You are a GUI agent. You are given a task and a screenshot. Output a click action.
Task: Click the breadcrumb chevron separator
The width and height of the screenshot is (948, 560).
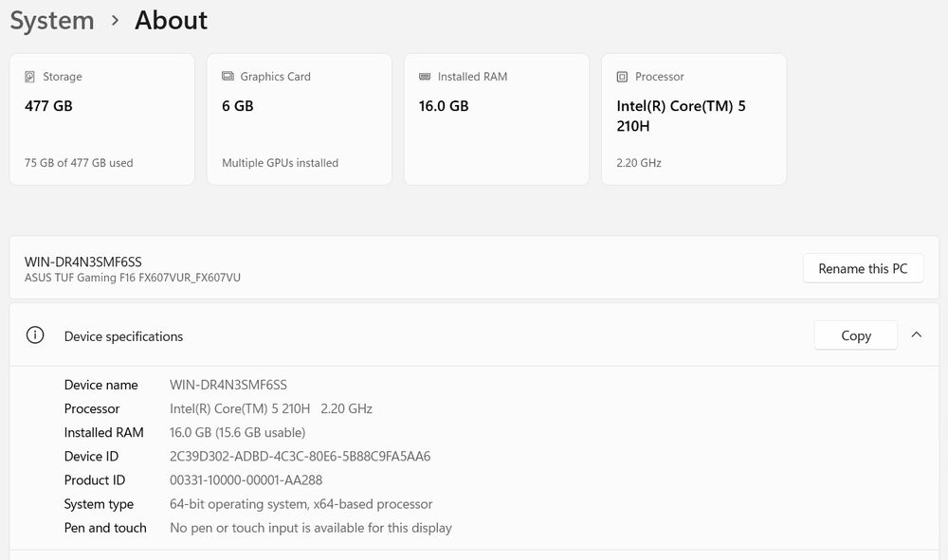pyautogui.click(x=115, y=20)
